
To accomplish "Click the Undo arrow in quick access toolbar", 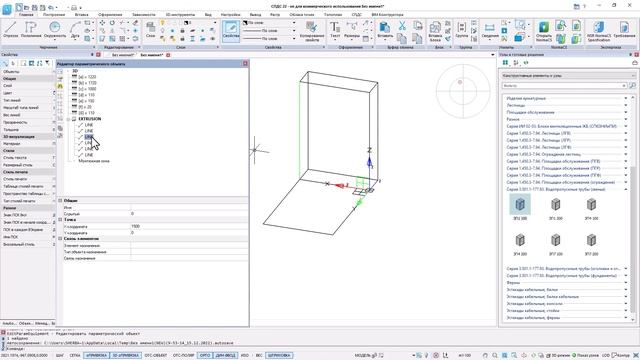I will coord(51,7).
